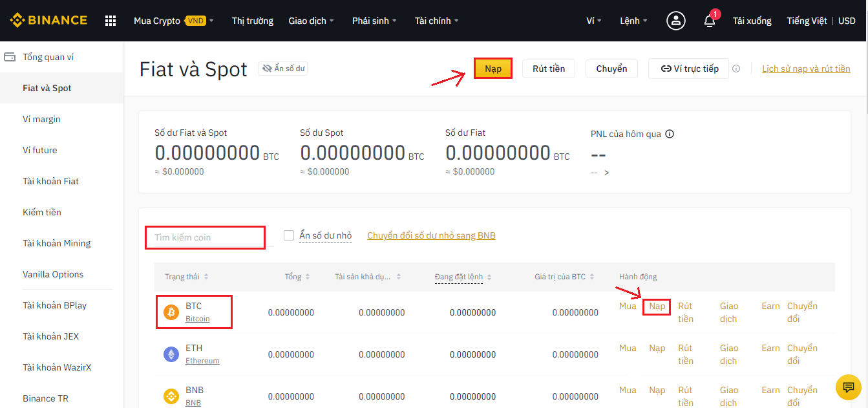Click the Ví trực tiếp button
Image resolution: width=868 pixels, height=408 pixels.
pyautogui.click(x=689, y=69)
